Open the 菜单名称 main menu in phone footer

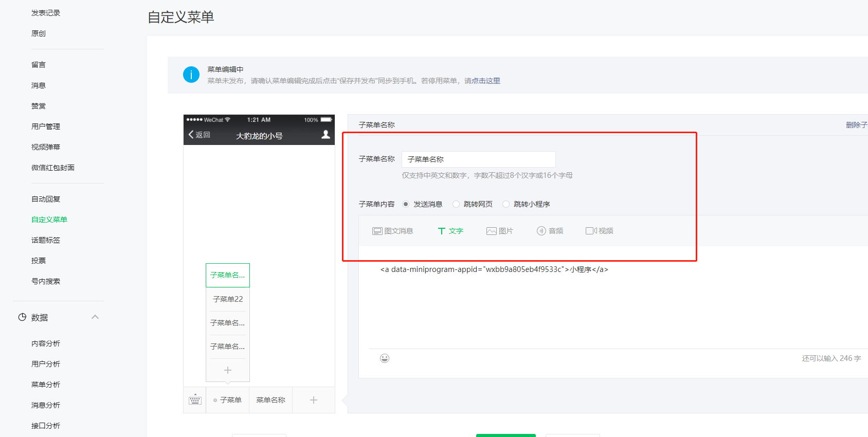(x=271, y=400)
